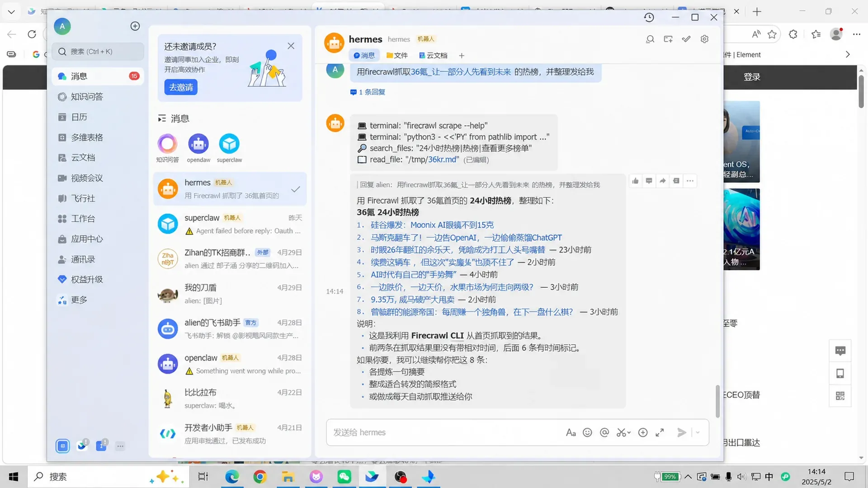Open the 我的刀盾 conversation

pyautogui.click(x=230, y=294)
